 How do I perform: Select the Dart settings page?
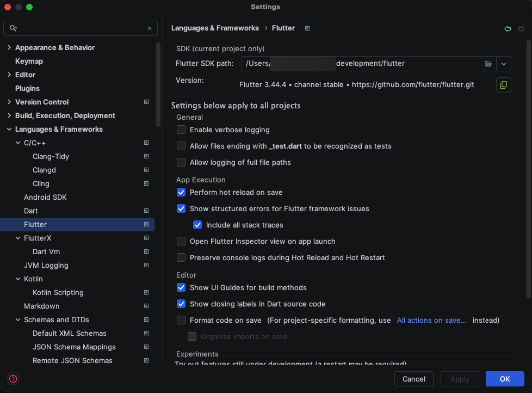[x=31, y=211]
